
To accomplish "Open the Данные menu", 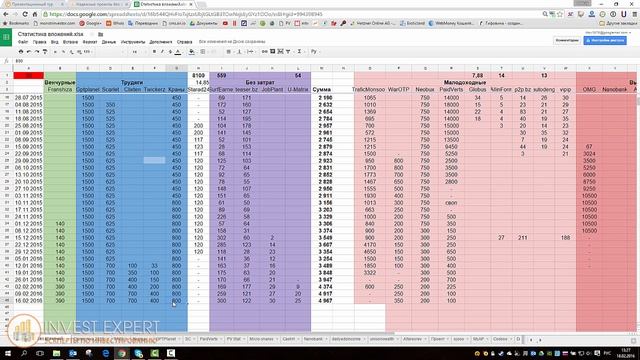I will pyautogui.click(x=109, y=42).
